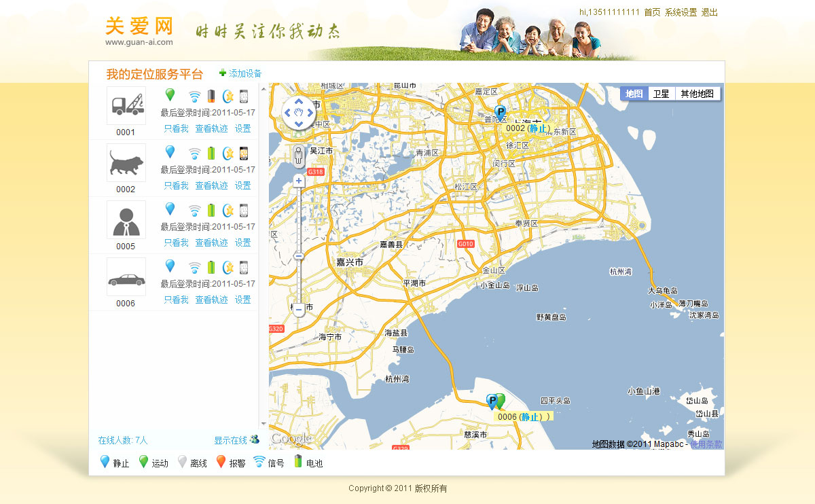Click the phone icon in the 0002 row
This screenshot has height=504, width=815.
click(x=243, y=154)
